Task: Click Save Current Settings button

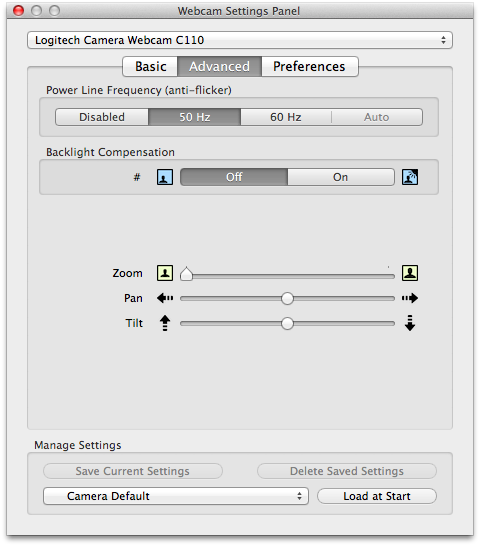Action: click(133, 471)
